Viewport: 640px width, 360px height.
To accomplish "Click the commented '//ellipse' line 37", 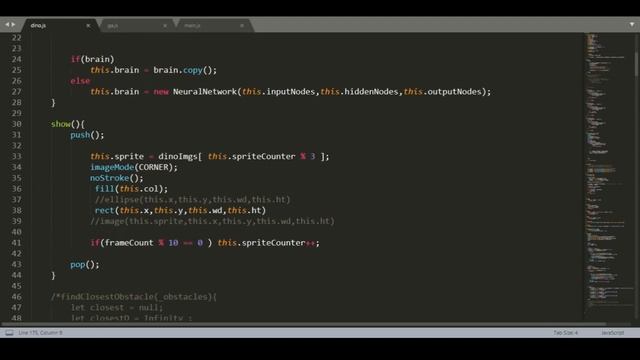I will click(193, 200).
